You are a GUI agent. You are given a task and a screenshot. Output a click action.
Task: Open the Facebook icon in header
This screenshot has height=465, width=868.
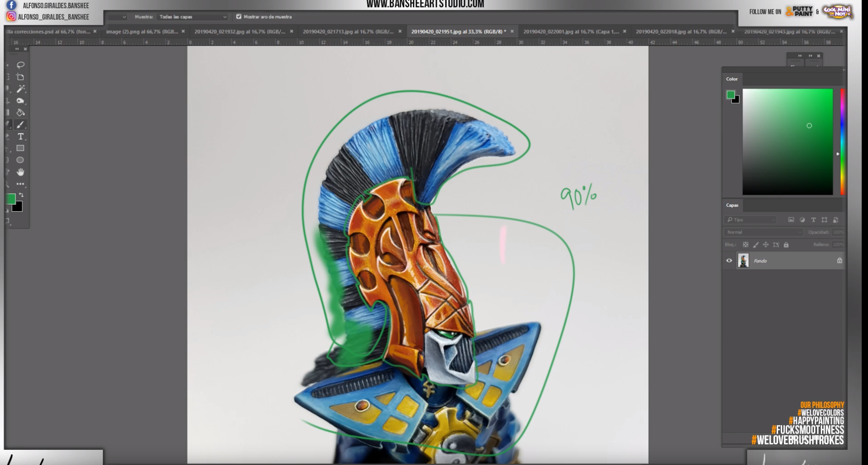pyautogui.click(x=11, y=5)
